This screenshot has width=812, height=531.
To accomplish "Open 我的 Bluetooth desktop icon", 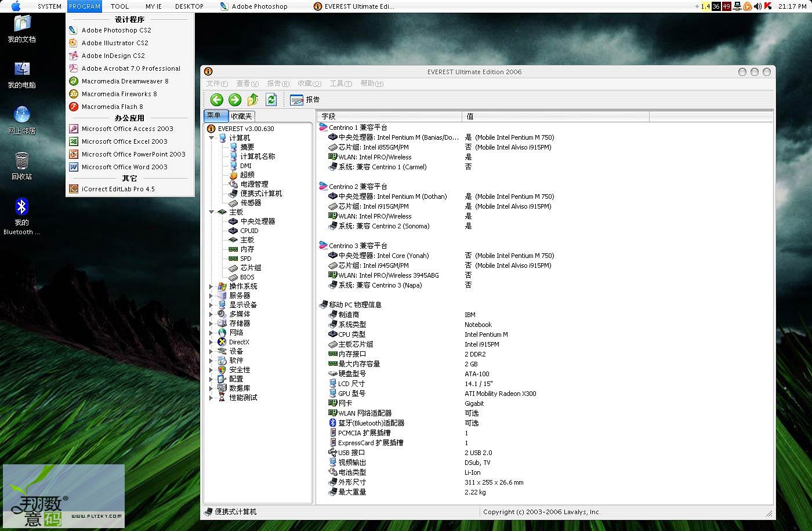I will [22, 217].
